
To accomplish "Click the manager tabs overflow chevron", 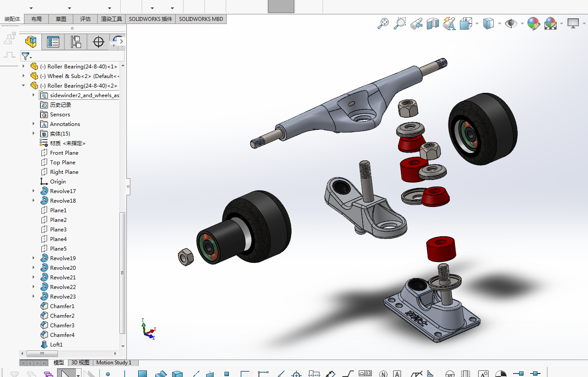I will [x=122, y=42].
